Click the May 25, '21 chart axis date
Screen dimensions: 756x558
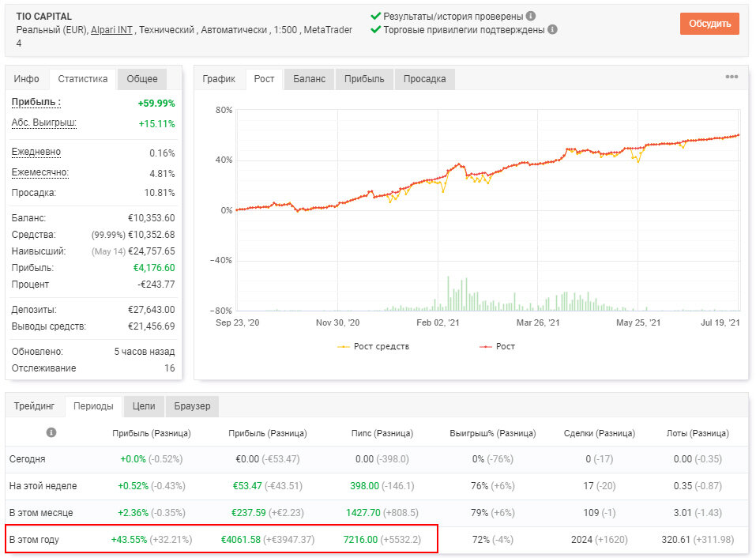(638, 322)
